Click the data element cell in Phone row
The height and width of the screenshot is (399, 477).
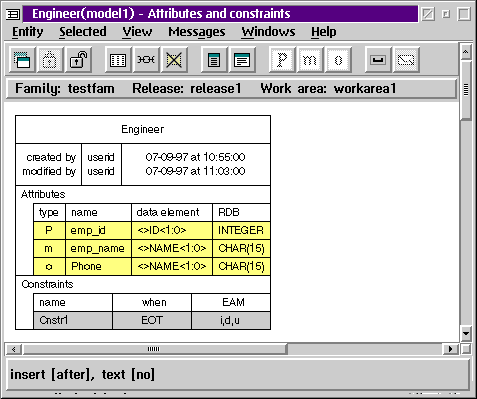click(172, 267)
